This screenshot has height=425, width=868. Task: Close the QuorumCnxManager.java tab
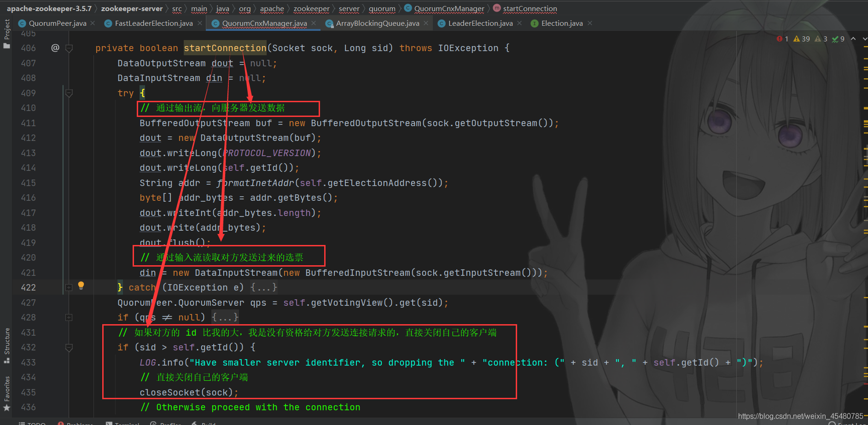(314, 23)
